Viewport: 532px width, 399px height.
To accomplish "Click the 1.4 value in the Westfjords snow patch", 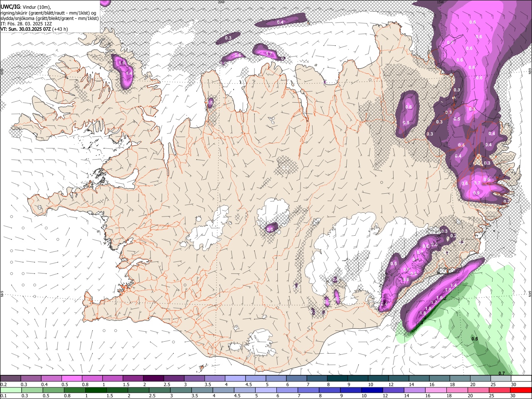I will 129,73.
